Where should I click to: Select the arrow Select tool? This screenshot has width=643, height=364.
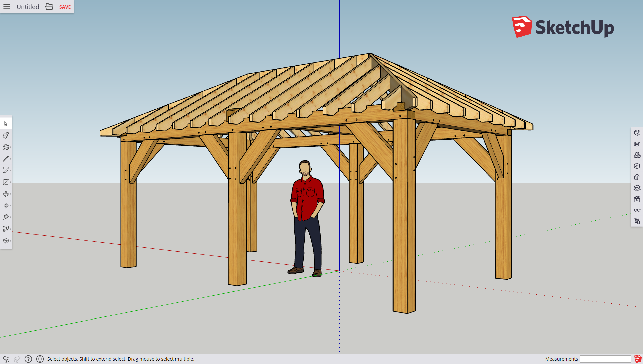[x=6, y=124]
